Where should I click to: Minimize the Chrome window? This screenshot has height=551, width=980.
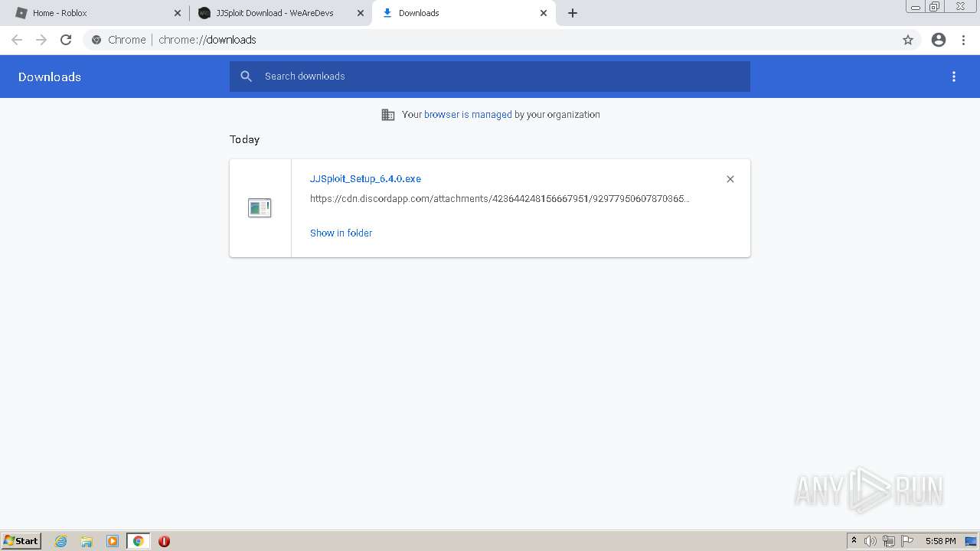click(x=915, y=7)
